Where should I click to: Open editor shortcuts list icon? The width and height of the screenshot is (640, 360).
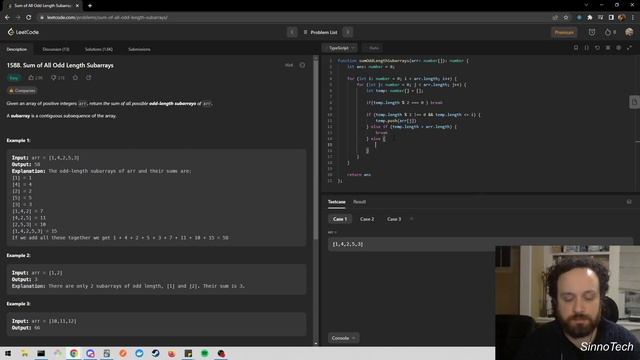[608, 48]
